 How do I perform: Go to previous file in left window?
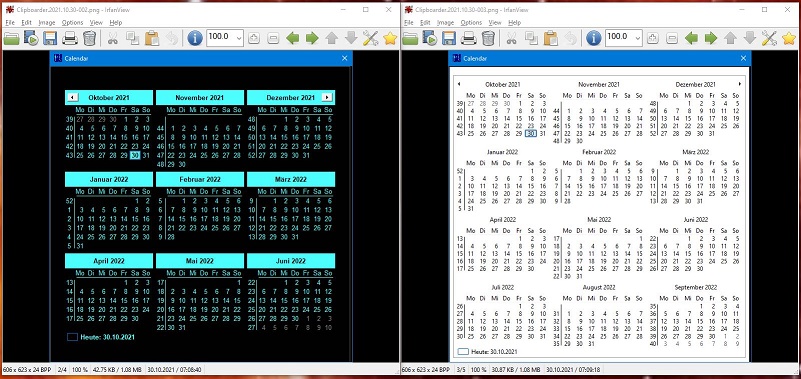pyautogui.click(x=292, y=38)
